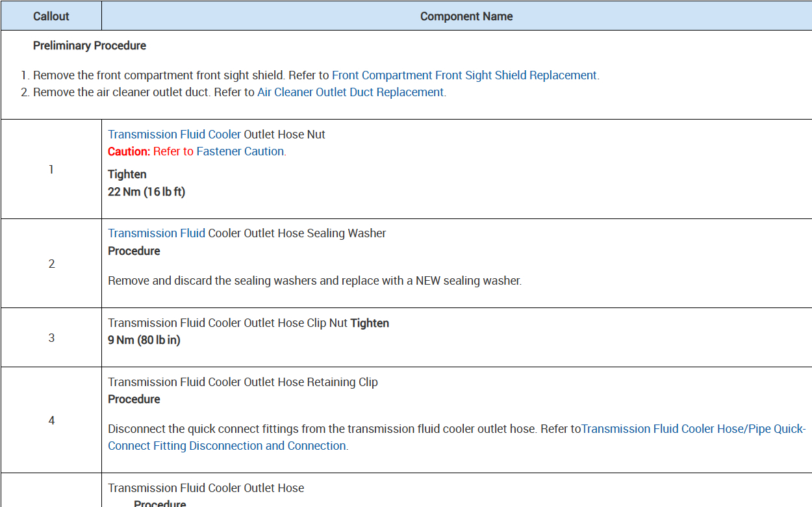Open Air Cleaner Outlet Duct Replacement link

(x=350, y=92)
